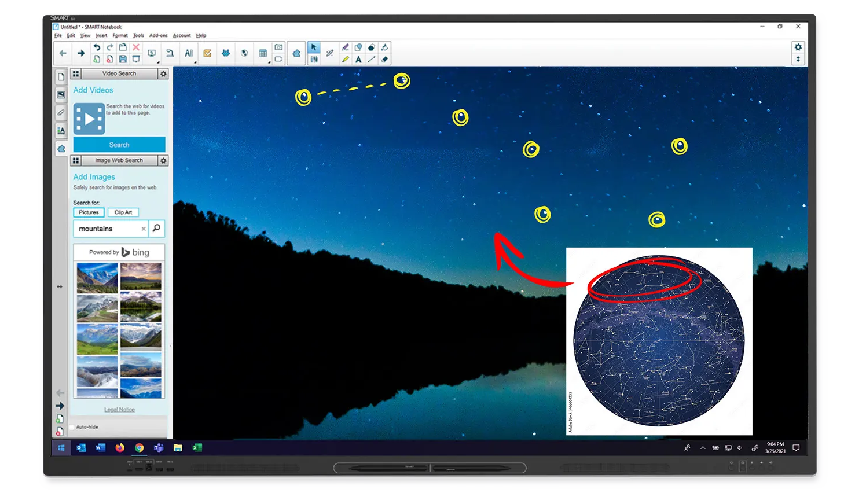Screen dimensions: 855x504
Task: Expand the table insert dropdown arrow
Action: click(270, 62)
